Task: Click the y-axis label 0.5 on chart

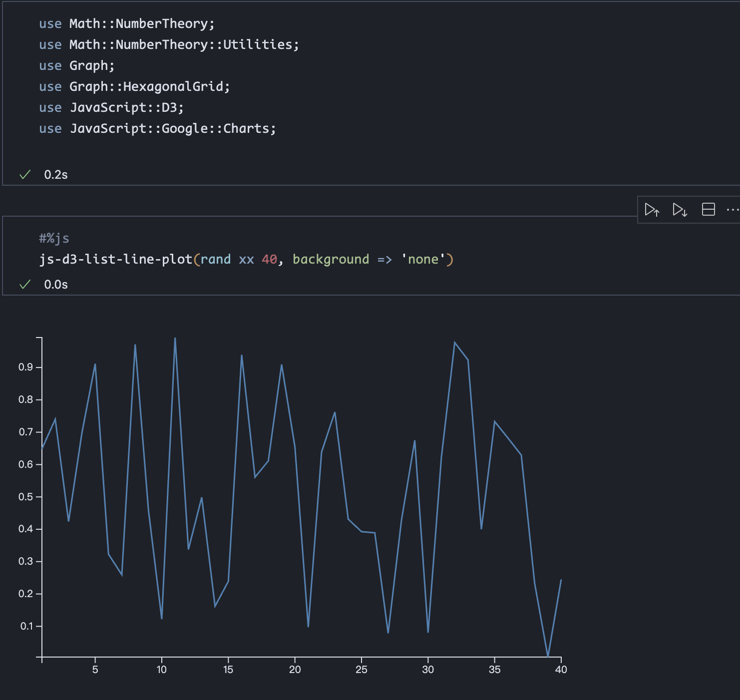Action: tap(26, 497)
